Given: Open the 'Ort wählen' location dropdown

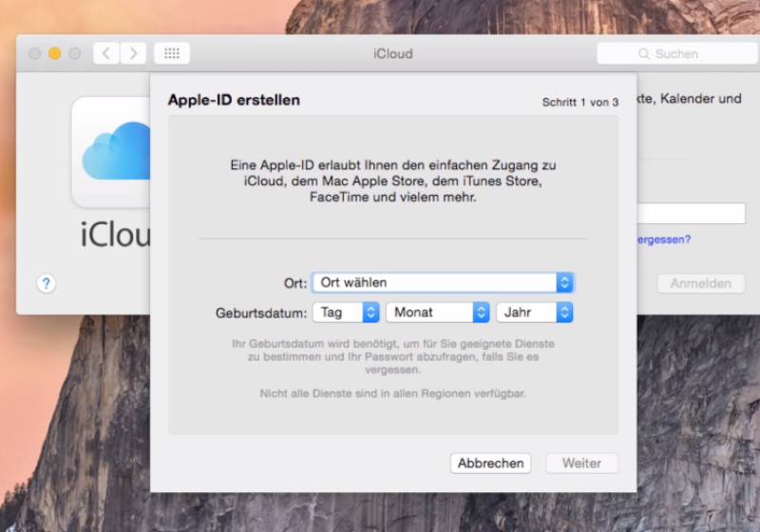Looking at the screenshot, I should pyautogui.click(x=443, y=282).
